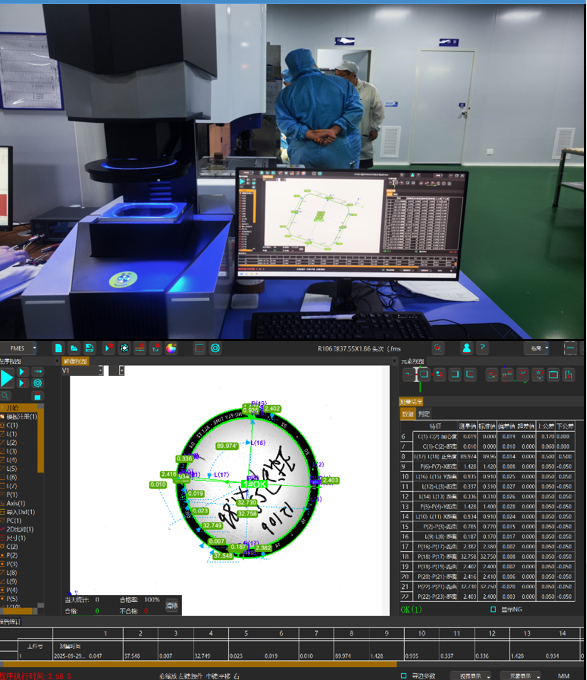Click the 89.974° angle label in image view
Image resolution: width=587 pixels, height=680 pixels.
tap(227, 446)
